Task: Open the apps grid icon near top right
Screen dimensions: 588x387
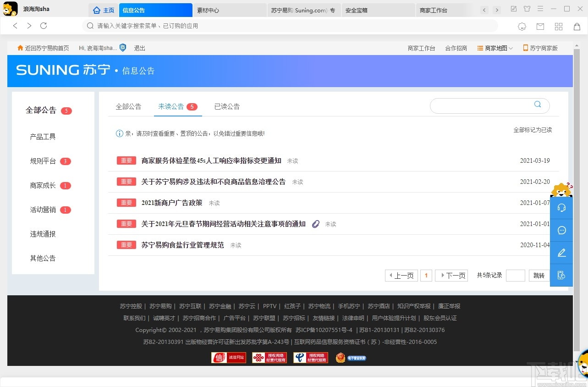Action: click(x=559, y=26)
